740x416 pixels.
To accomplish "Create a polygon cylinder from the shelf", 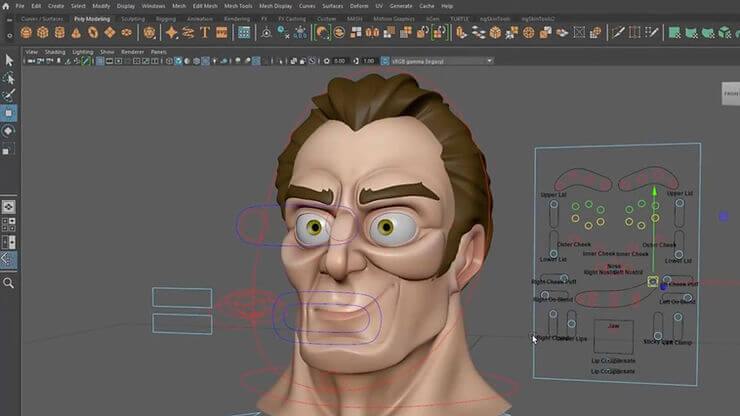I will click(x=59, y=33).
